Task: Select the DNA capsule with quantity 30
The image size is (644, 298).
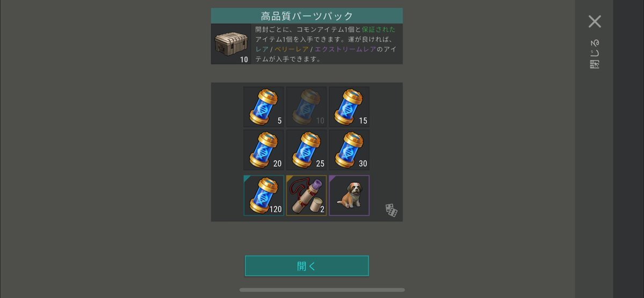Action: (349, 150)
